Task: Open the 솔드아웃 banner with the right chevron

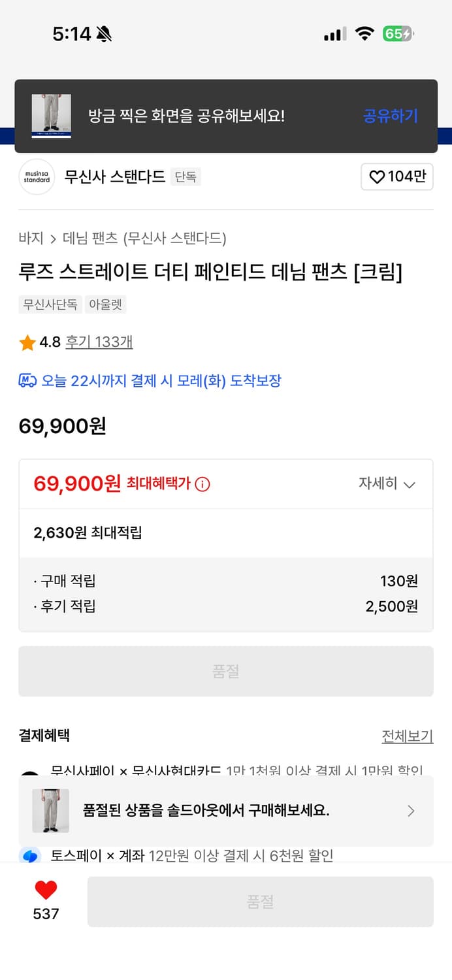Action: (x=410, y=811)
